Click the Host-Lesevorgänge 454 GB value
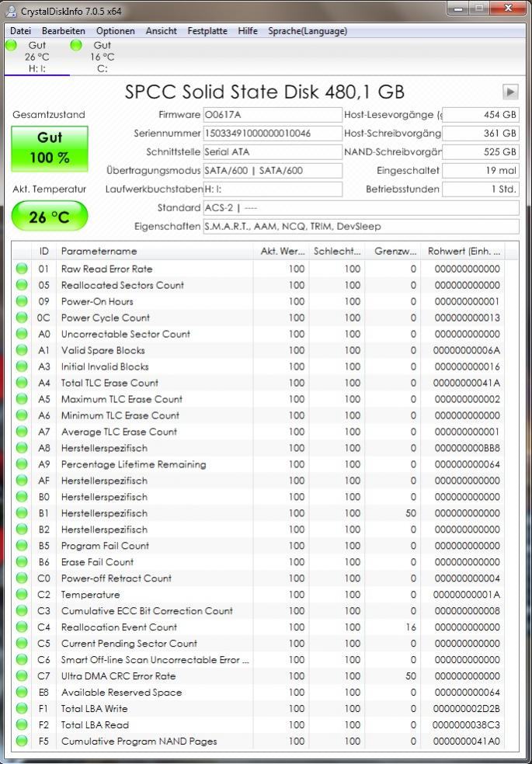The width and height of the screenshot is (532, 764). tap(481, 115)
